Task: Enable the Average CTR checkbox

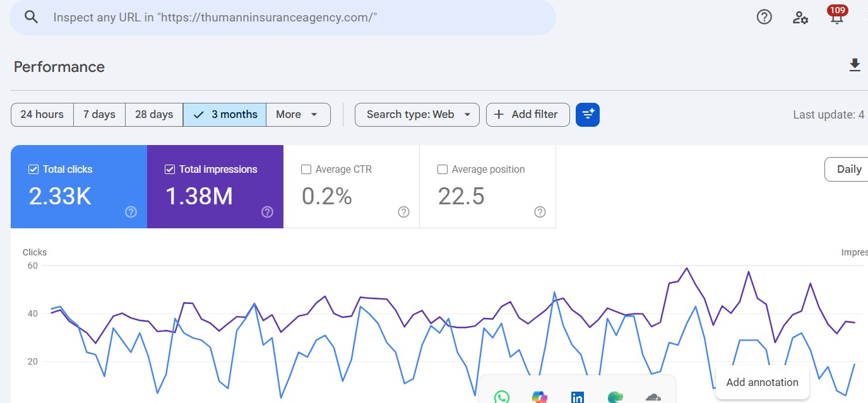Action: click(x=306, y=169)
